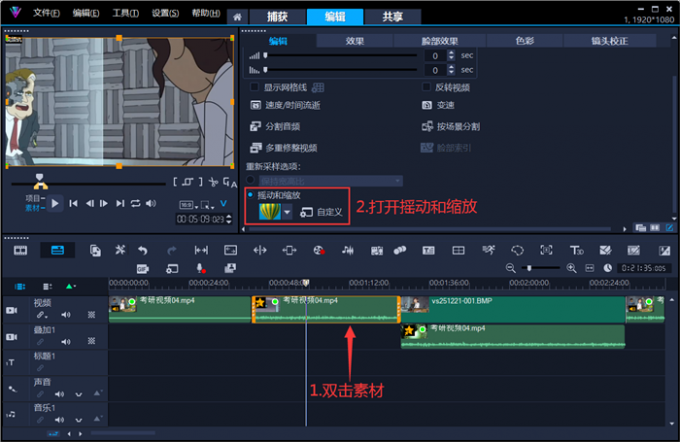Mute the 音乐1 track
Image resolution: width=680 pixels, height=442 pixels.
click(x=59, y=419)
